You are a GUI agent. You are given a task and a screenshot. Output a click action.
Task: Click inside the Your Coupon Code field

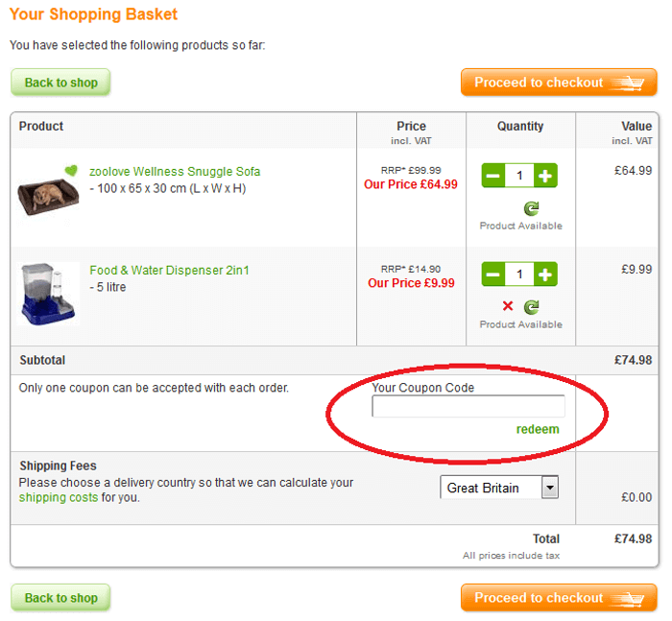(468, 406)
